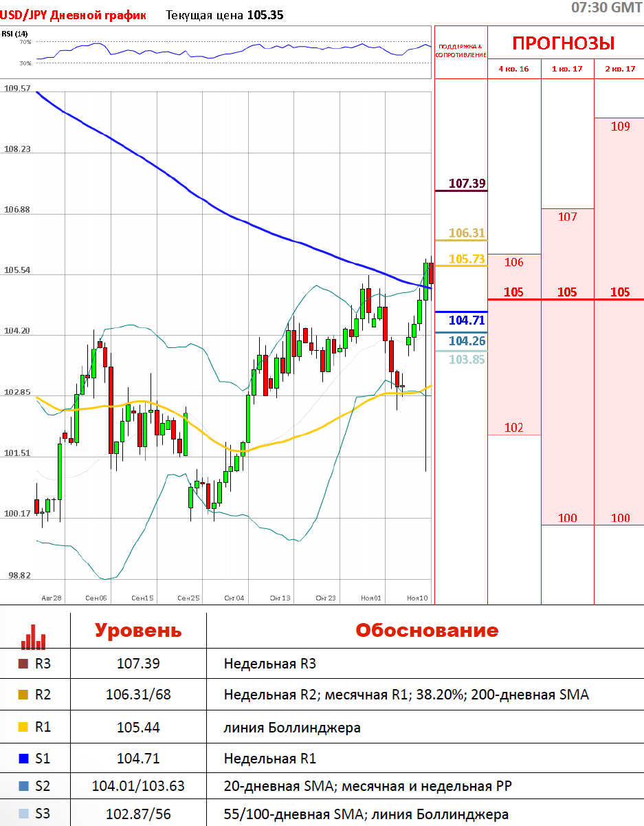Click the 107.39 resistance level label
The image size is (644, 826).
(467, 184)
